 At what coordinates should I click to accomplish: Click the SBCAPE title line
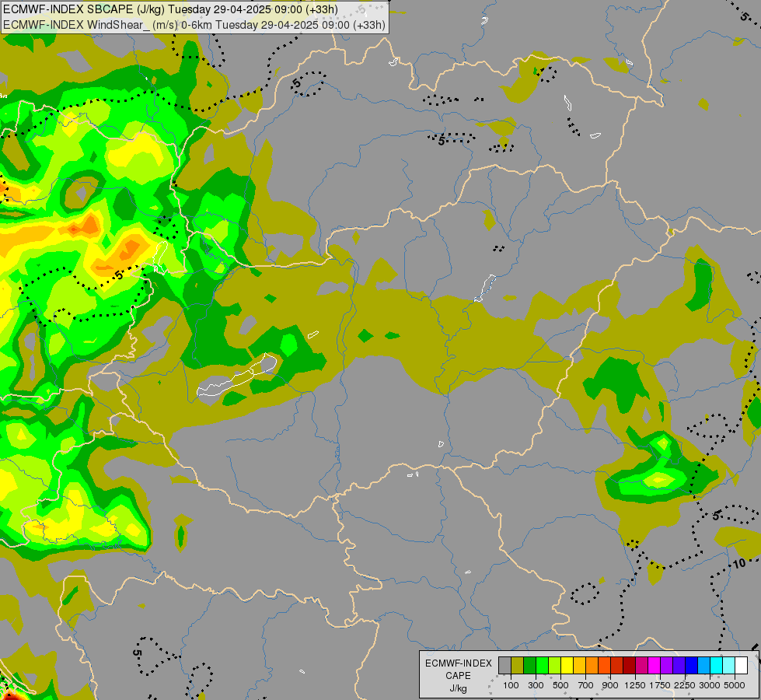click(x=170, y=9)
